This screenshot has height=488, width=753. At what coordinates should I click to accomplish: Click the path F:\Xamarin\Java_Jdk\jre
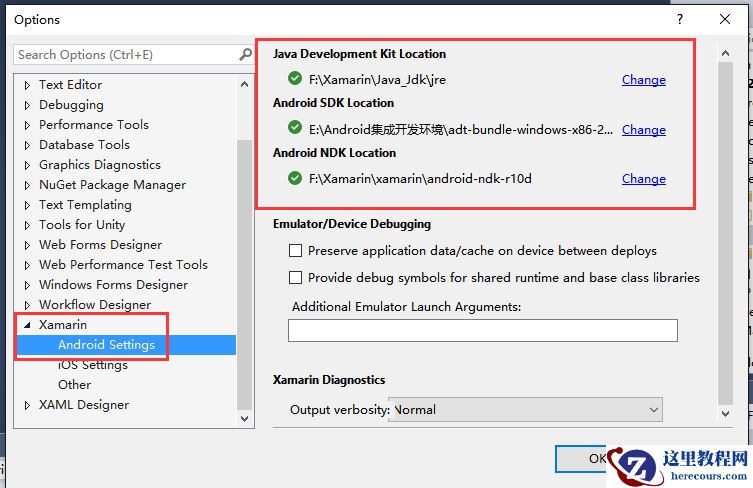377,79
